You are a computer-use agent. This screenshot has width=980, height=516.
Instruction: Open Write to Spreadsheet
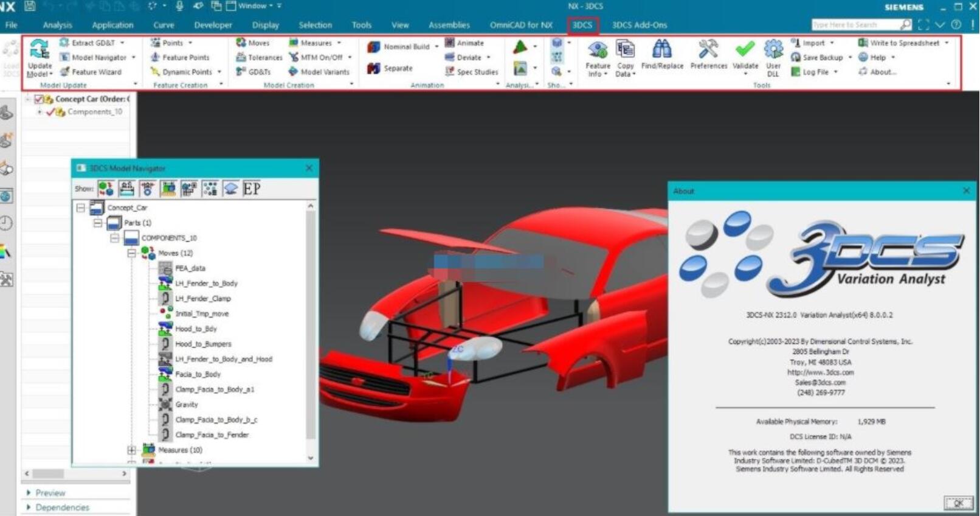click(903, 43)
